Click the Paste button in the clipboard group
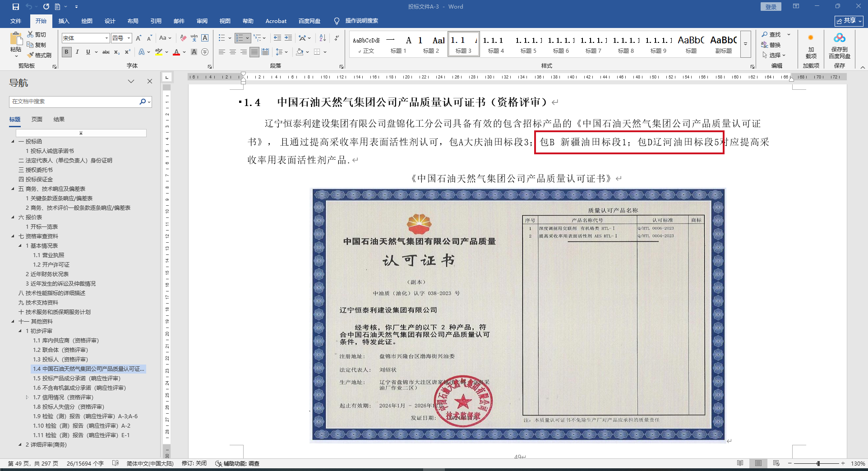Viewport: 868px width, 471px height. 16,44
